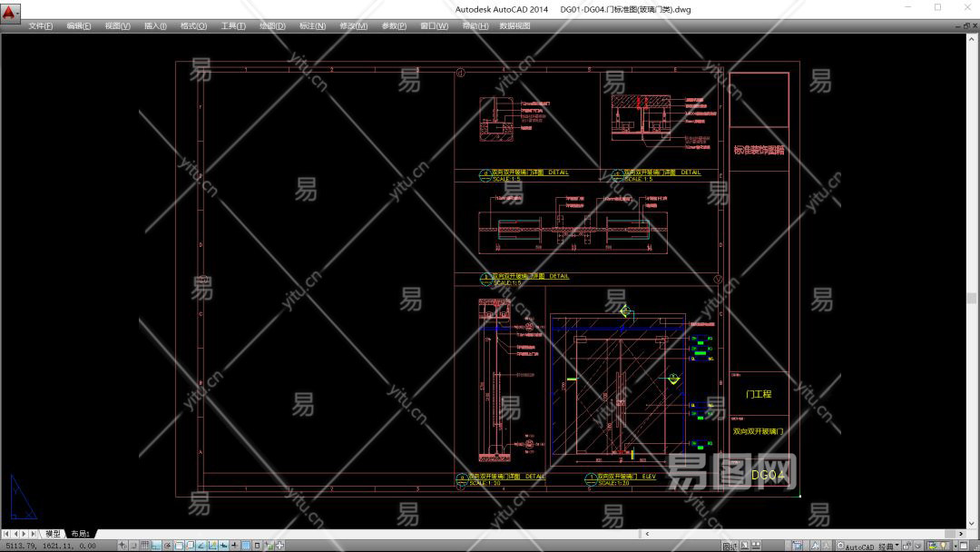Toggle Infer Constraints in status bar
980x552 pixels.
(122, 546)
